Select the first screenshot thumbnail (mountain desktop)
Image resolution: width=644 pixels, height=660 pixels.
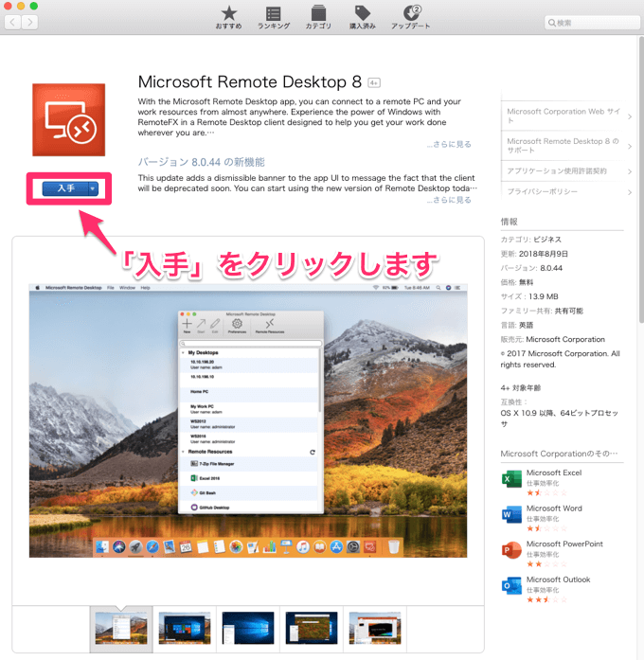coord(121,629)
